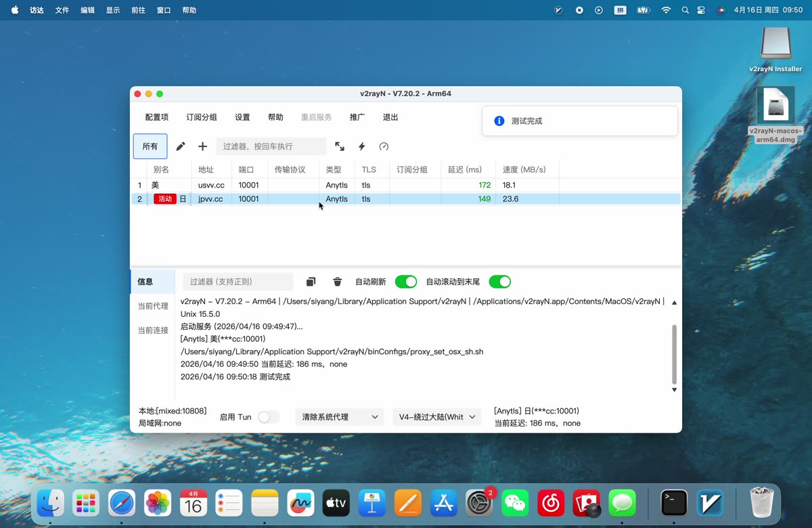The height and width of the screenshot is (528, 812).
Task: Click the 23.6 speed value
Action: click(510, 199)
